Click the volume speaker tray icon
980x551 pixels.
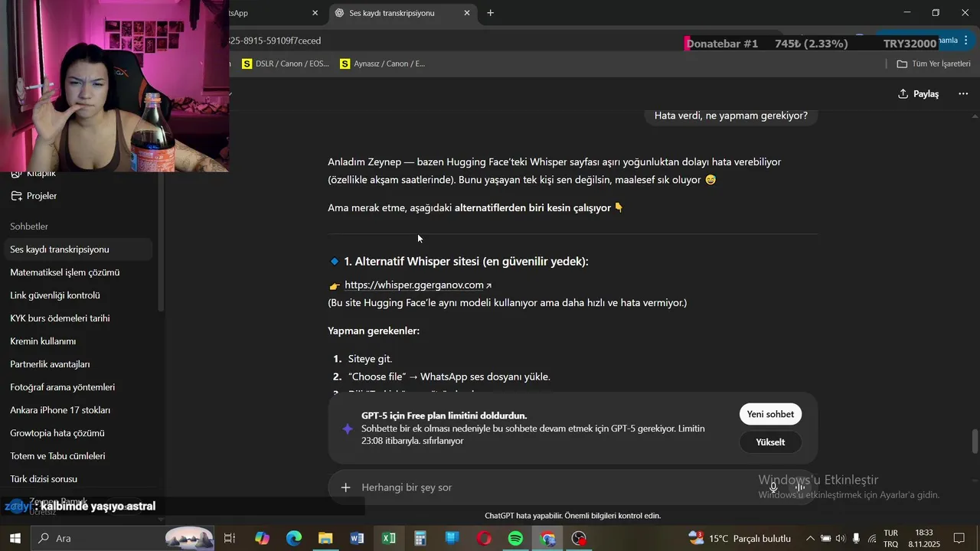click(841, 539)
